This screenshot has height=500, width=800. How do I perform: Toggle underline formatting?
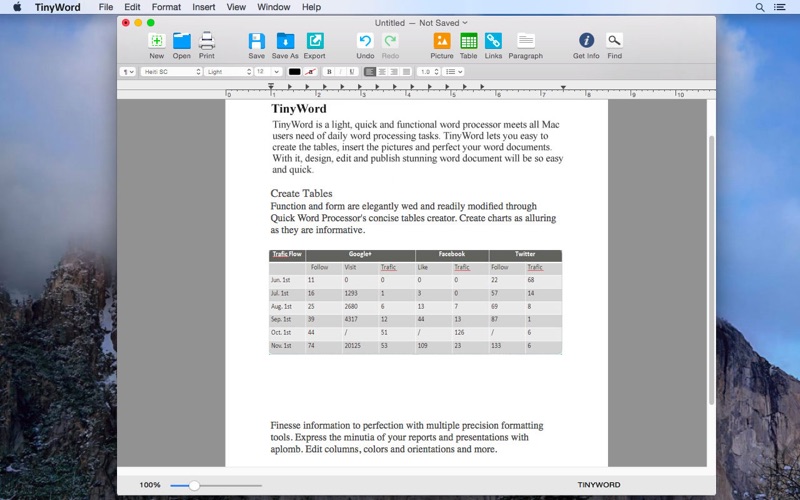352,72
